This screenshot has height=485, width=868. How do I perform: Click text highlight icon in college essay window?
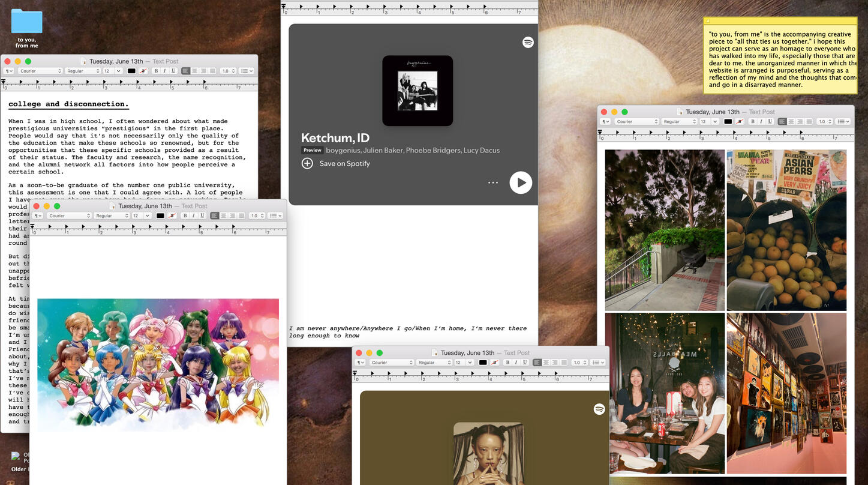point(143,71)
